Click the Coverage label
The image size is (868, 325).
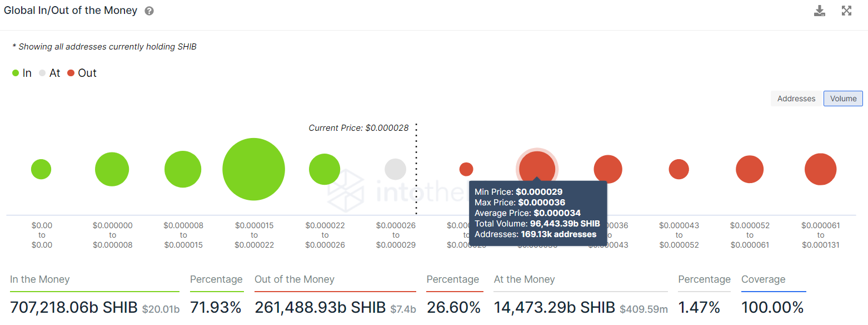pos(764,279)
